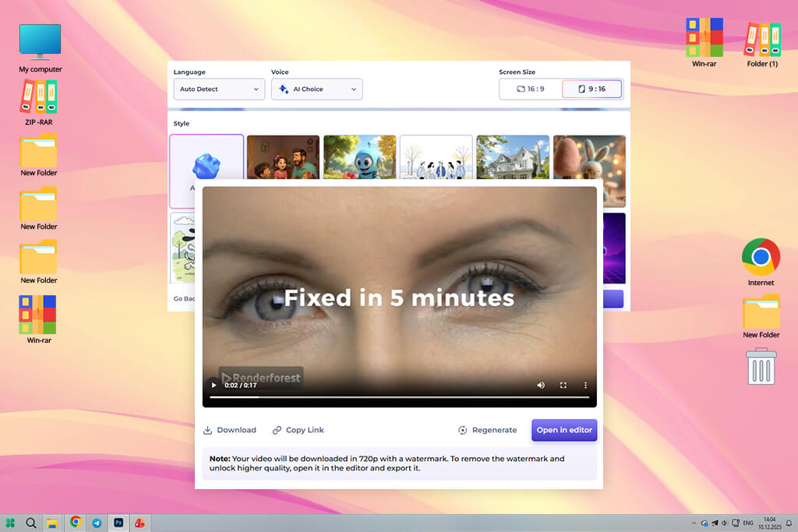
Task: Select the 9:16 screen size
Action: click(592, 89)
